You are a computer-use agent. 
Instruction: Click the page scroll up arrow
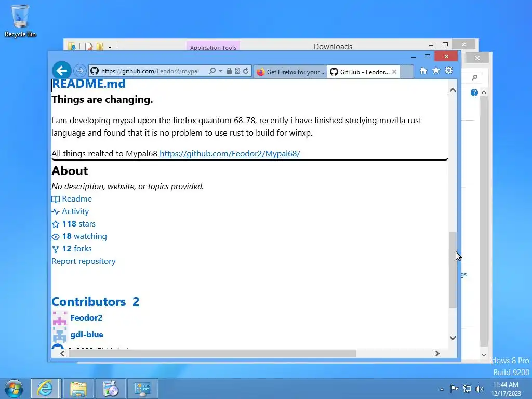pos(453,90)
